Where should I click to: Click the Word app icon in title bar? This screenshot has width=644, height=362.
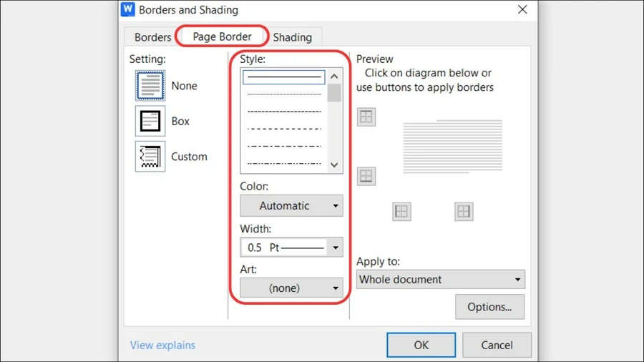[x=128, y=9]
